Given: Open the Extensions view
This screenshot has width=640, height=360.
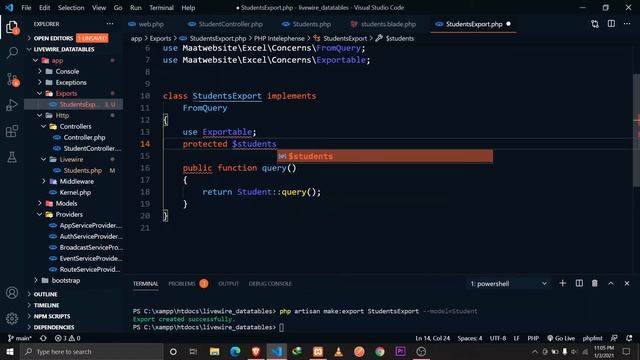Looking at the screenshot, I should click(x=12, y=131).
